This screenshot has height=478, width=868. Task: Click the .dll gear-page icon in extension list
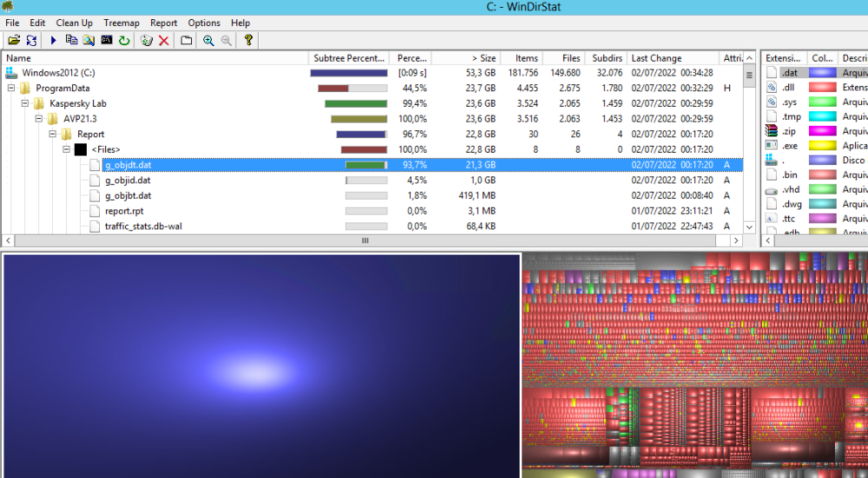pos(771,88)
